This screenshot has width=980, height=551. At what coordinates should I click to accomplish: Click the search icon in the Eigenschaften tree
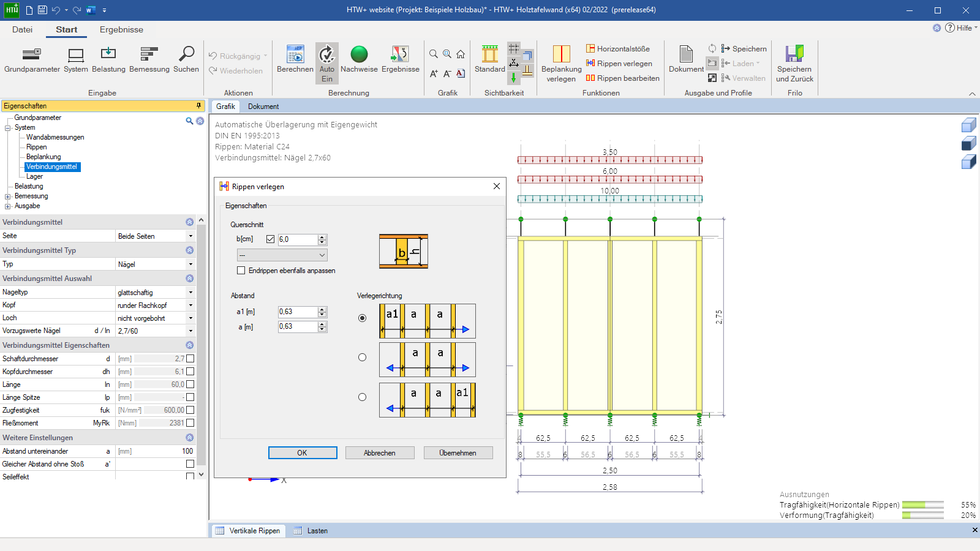189,121
